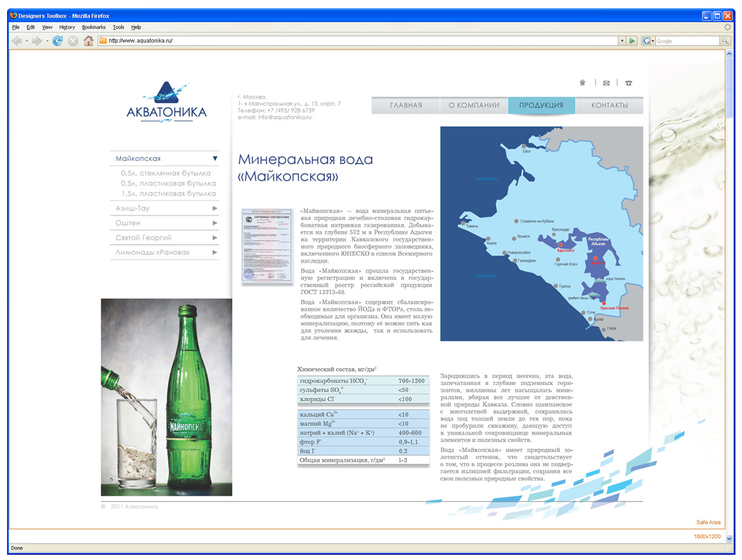742x560 pixels.
Task: Click the search magnifier icon in the Google box
Action: pos(725,41)
